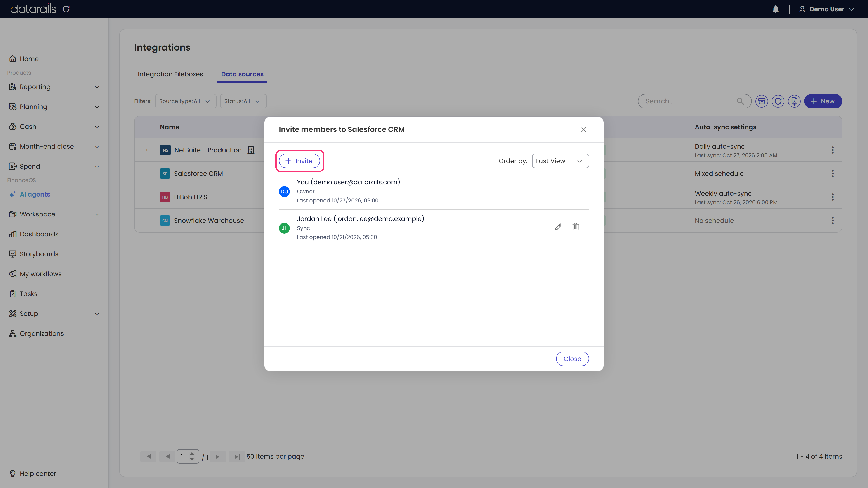The width and height of the screenshot is (868, 488).
Task: Click the Invite button
Action: pyautogui.click(x=299, y=161)
